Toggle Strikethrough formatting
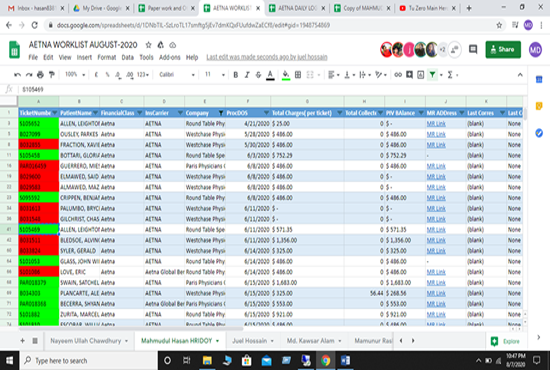This screenshot has width=550, height=370. click(259, 75)
